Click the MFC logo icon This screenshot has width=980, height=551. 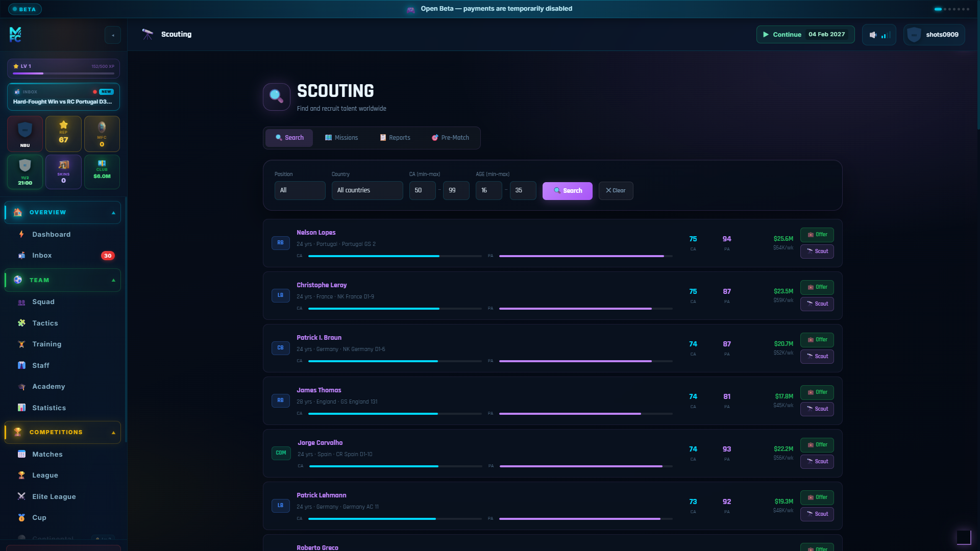pos(15,35)
